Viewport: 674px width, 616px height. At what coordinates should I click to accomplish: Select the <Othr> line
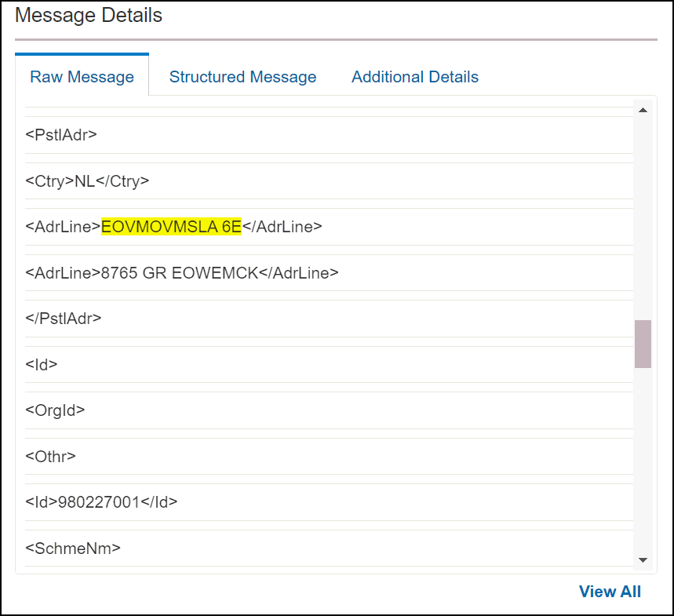point(329,456)
